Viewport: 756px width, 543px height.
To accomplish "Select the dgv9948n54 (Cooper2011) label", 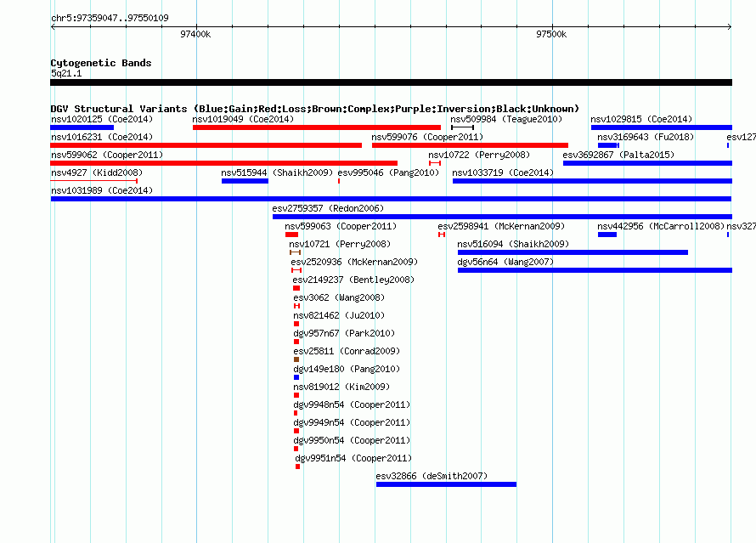I will pos(352,404).
